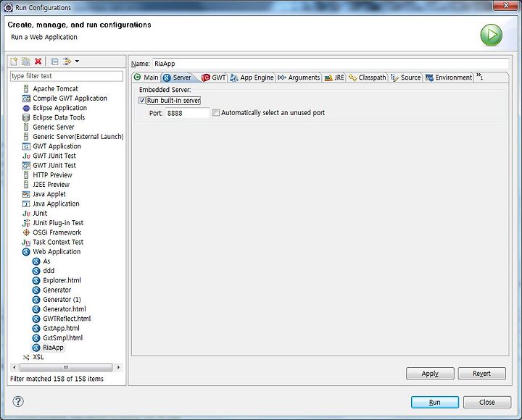Open the Environment tab
The image size is (522, 420).
click(x=449, y=77)
